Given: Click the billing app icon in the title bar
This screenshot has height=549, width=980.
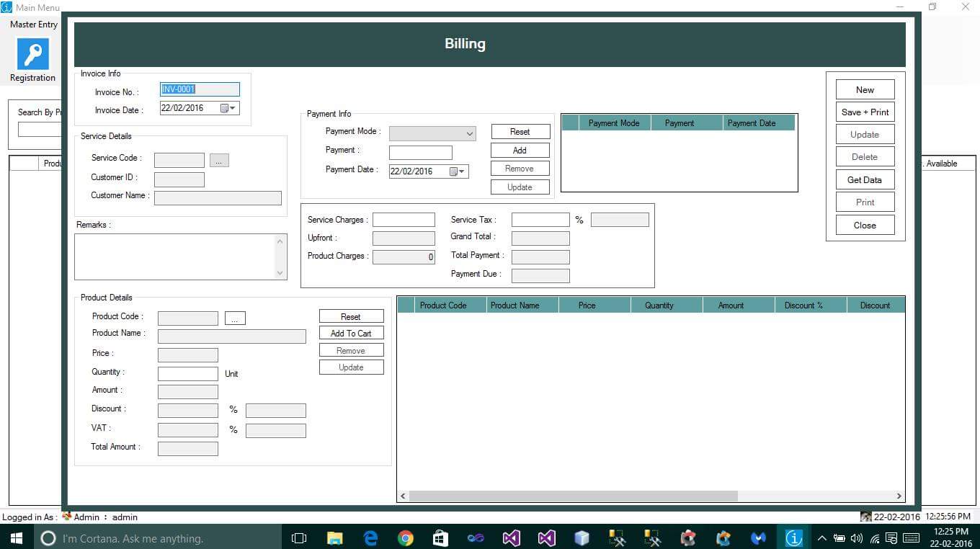Looking at the screenshot, I should tap(7, 6).
